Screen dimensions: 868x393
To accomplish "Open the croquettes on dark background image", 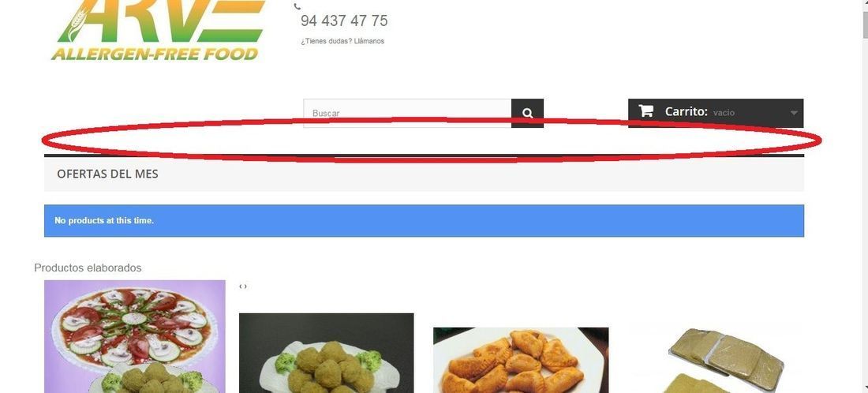I will tap(326, 353).
